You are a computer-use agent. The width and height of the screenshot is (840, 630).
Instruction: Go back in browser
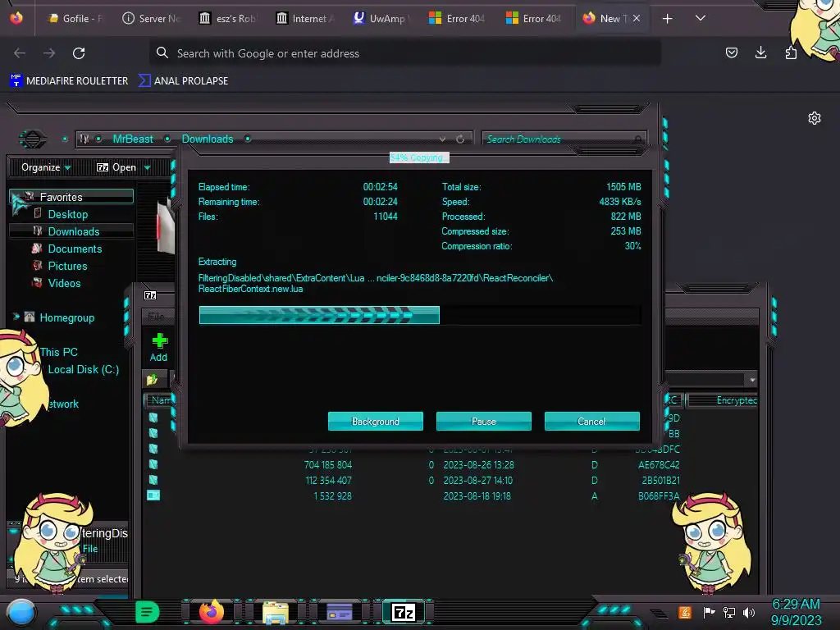tap(20, 53)
